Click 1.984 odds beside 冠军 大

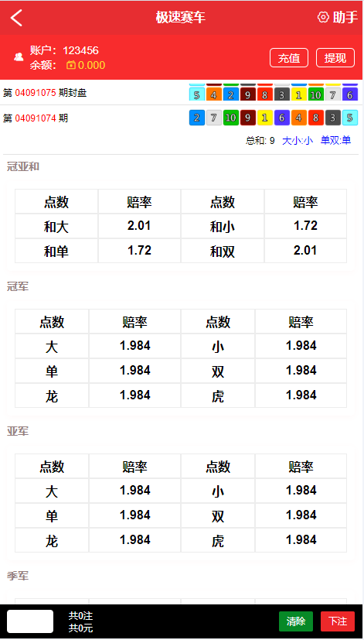pos(135,346)
